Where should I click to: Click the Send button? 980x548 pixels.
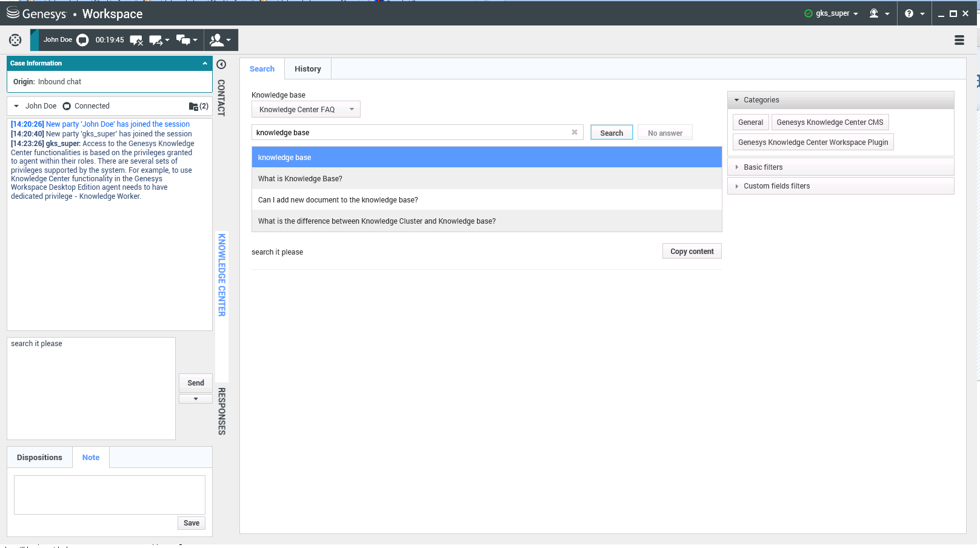click(x=195, y=383)
